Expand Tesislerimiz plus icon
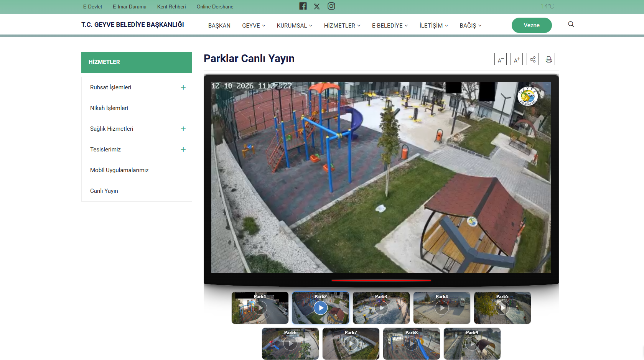The width and height of the screenshot is (644, 360). (x=183, y=150)
